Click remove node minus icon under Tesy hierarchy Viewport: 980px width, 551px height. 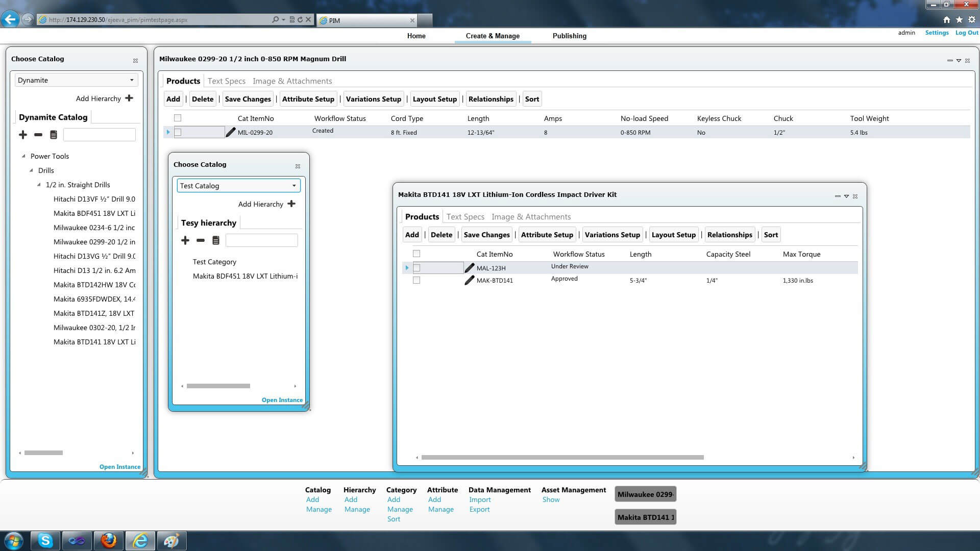tap(201, 240)
